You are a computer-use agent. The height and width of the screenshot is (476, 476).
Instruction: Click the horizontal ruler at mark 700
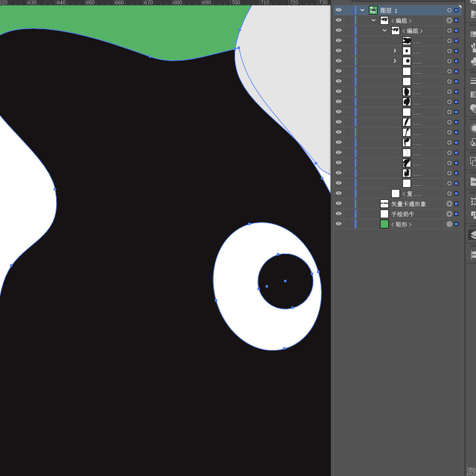235,3
